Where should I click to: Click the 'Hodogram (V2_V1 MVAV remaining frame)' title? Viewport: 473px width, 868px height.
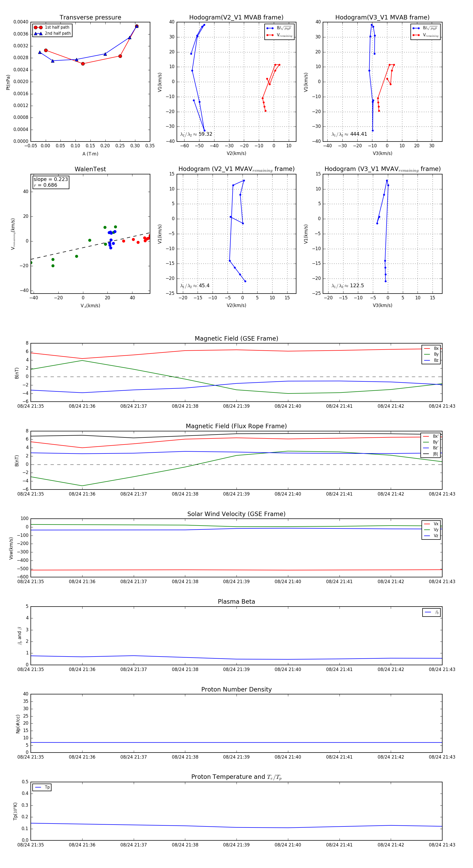click(236, 169)
